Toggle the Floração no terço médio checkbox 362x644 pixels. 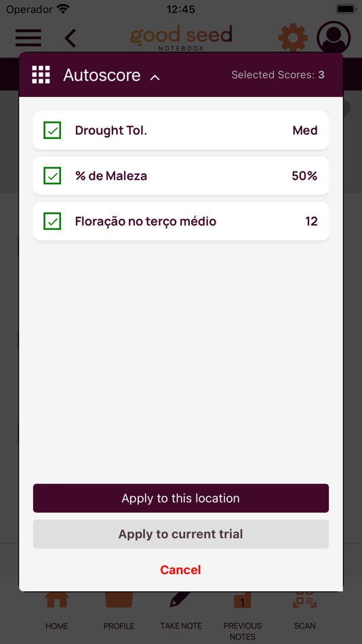53,222
